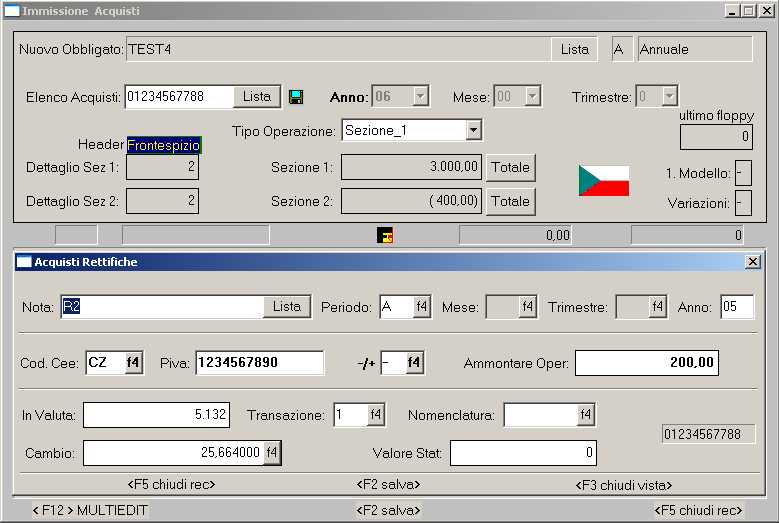Click the Periodo field
The image size is (779, 523).
pos(396,306)
